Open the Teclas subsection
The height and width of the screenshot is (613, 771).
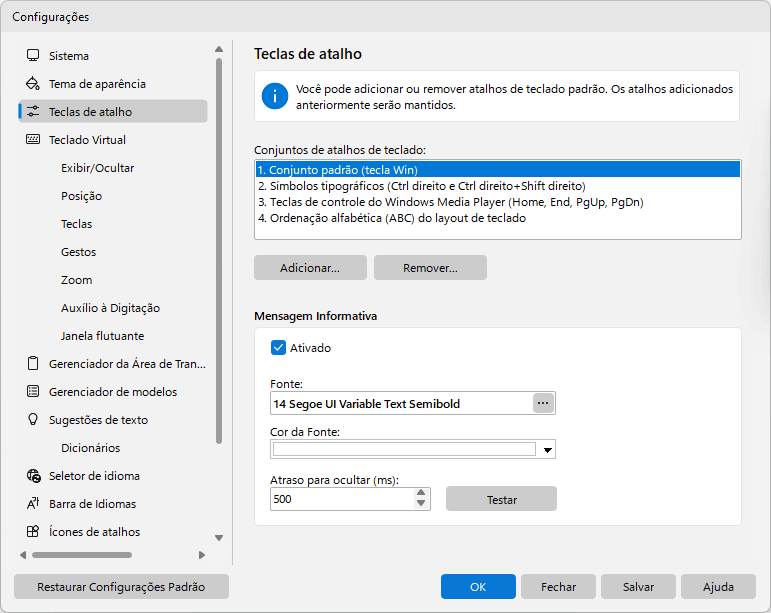tap(77, 224)
